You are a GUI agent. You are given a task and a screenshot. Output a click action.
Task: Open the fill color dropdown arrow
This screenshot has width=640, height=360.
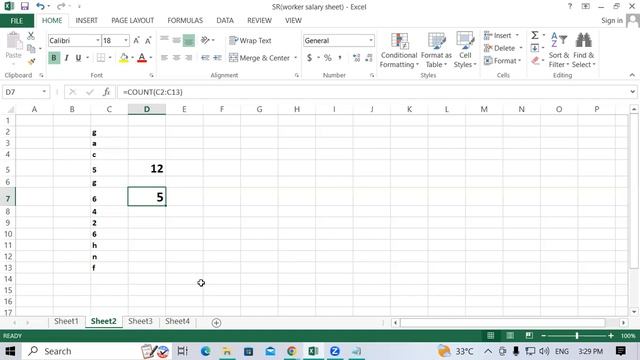point(133,58)
